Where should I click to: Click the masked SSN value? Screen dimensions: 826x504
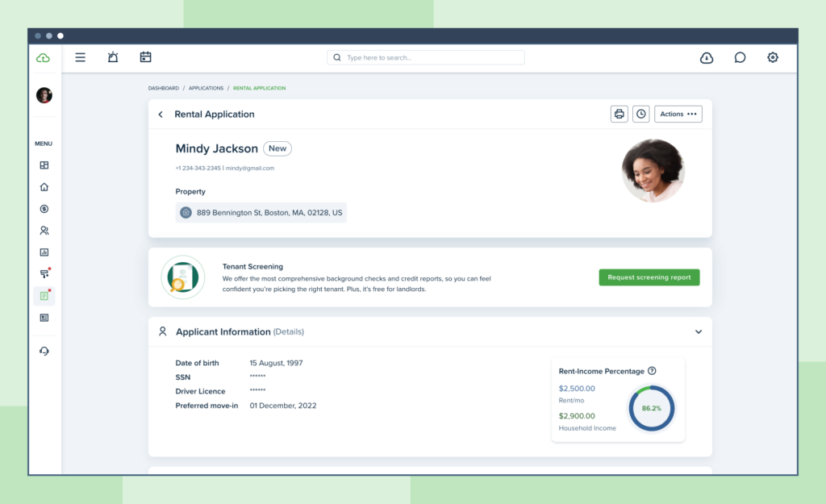257,376
